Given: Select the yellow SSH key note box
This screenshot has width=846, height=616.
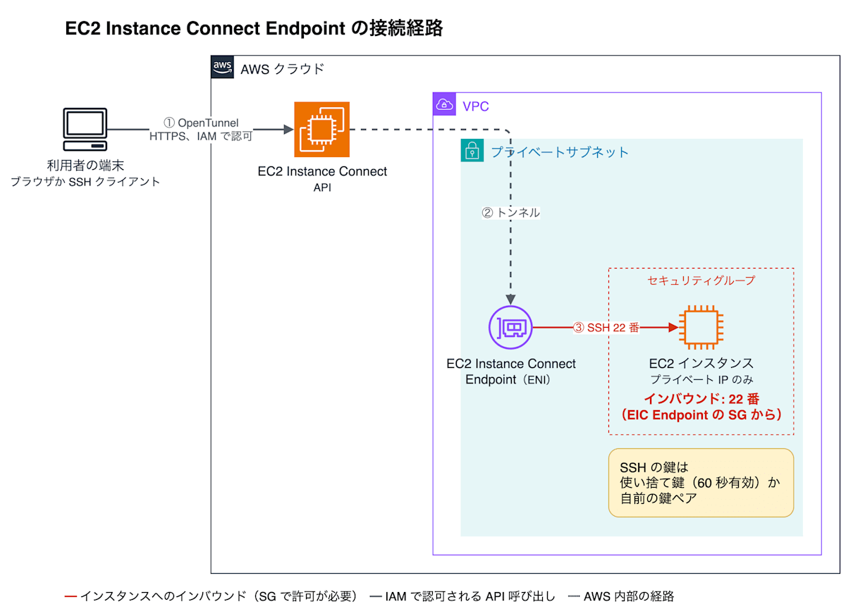Looking at the screenshot, I should 701,483.
